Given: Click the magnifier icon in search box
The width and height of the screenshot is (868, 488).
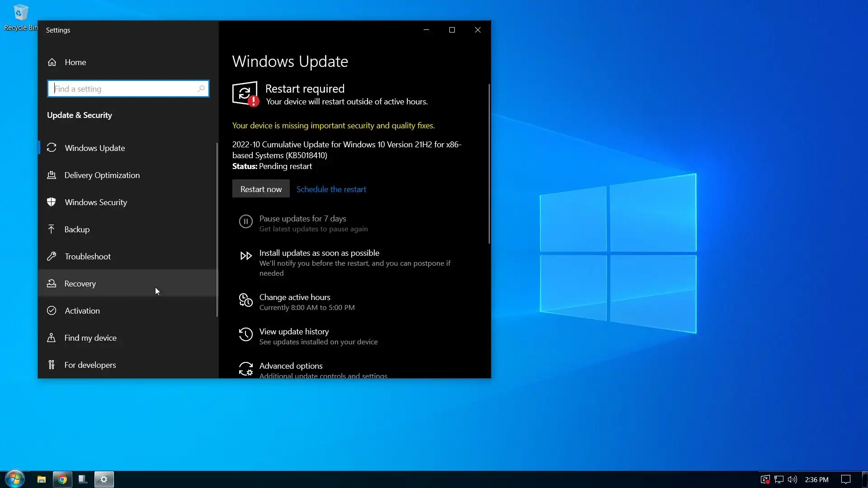Looking at the screenshot, I should pos(201,89).
